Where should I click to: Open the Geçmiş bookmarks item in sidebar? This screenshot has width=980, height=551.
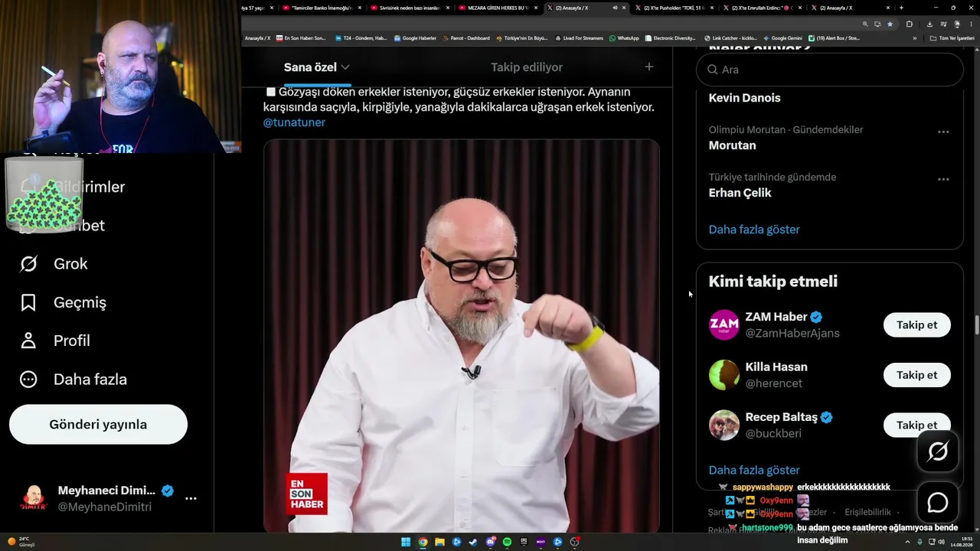pyautogui.click(x=63, y=302)
